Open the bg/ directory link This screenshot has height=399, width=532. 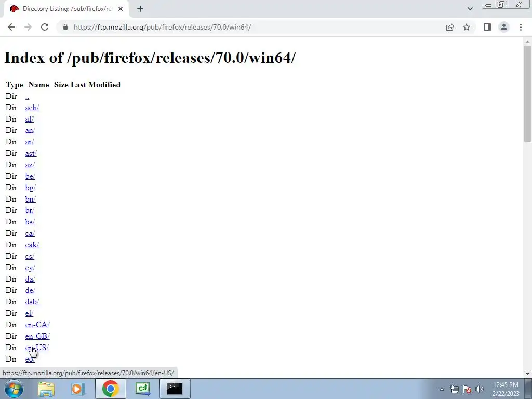pos(30,188)
